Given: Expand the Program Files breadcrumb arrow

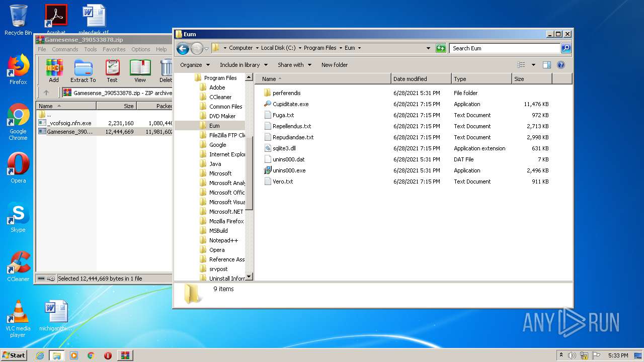Looking at the screenshot, I should [341, 48].
